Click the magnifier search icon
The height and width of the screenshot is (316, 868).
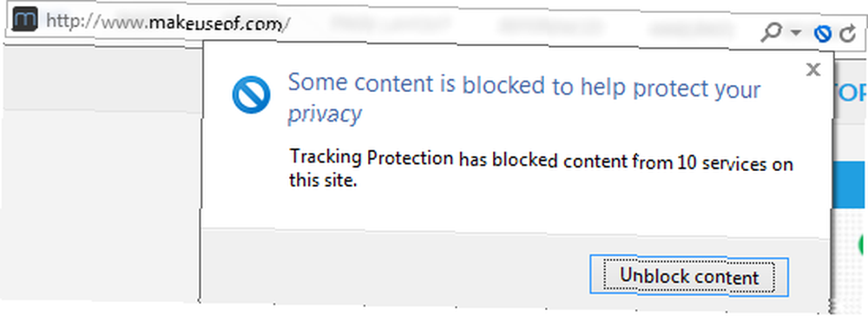click(x=772, y=34)
